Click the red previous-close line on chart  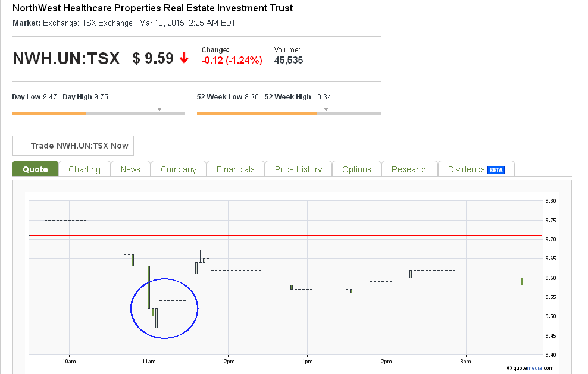tap(286, 235)
